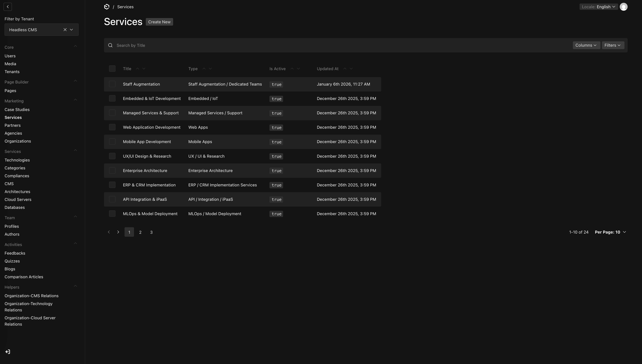Viewport: 642px width, 364px height.
Task: Open the Enterprise Architecture service link
Action: (145, 170)
